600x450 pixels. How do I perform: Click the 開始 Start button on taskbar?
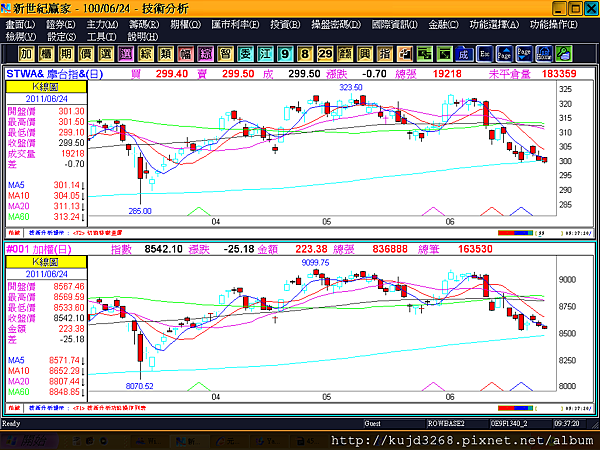[29, 441]
